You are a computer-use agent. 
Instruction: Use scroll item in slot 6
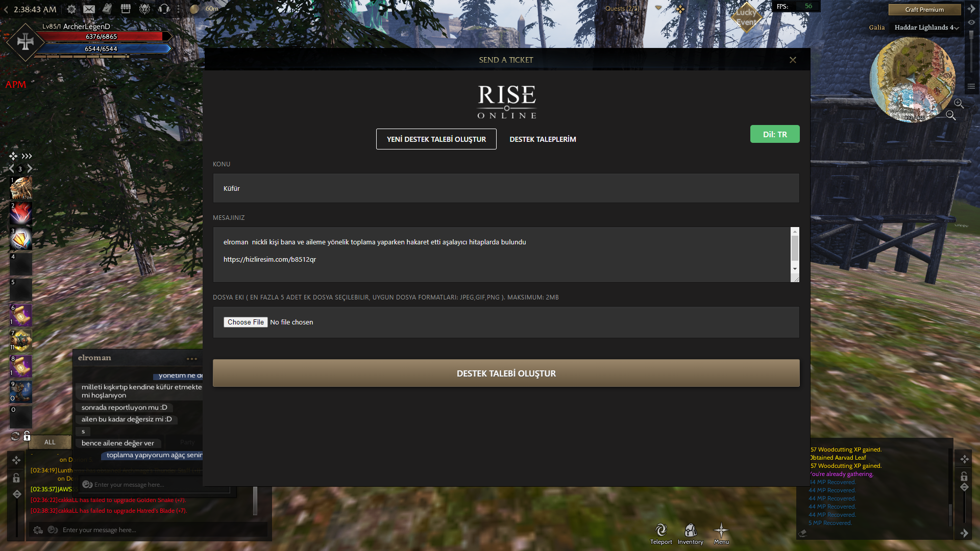click(x=21, y=315)
